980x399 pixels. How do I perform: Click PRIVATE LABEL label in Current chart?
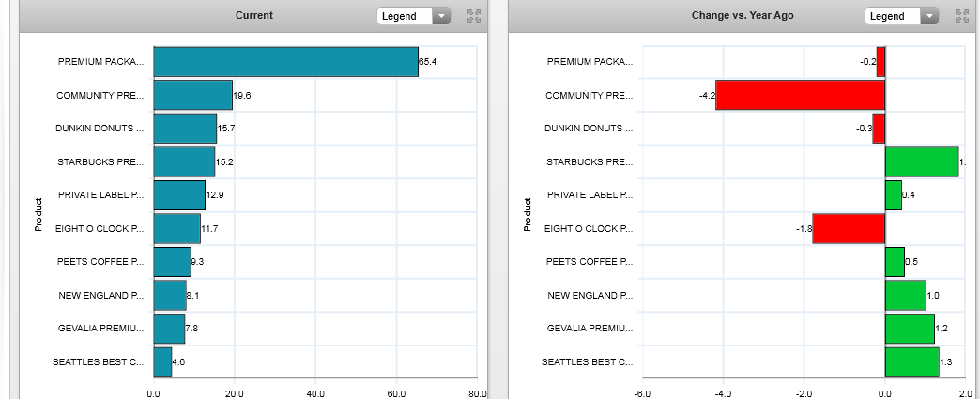(x=101, y=195)
